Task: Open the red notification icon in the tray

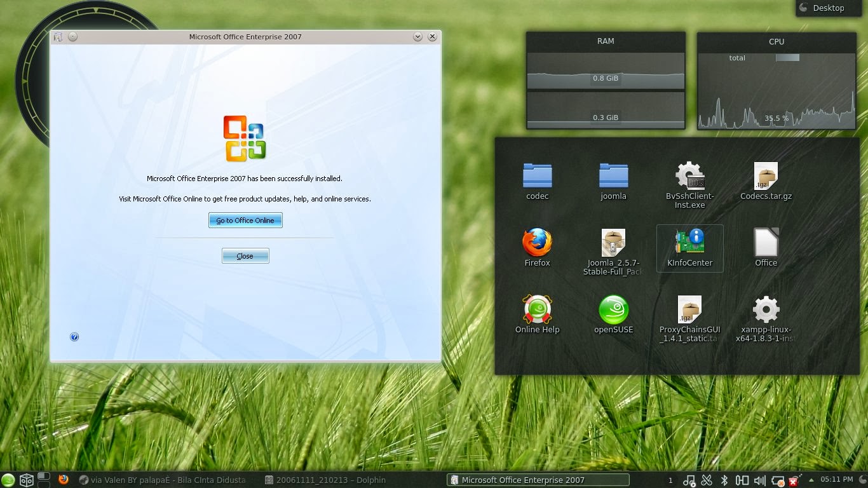Action: coord(793,480)
